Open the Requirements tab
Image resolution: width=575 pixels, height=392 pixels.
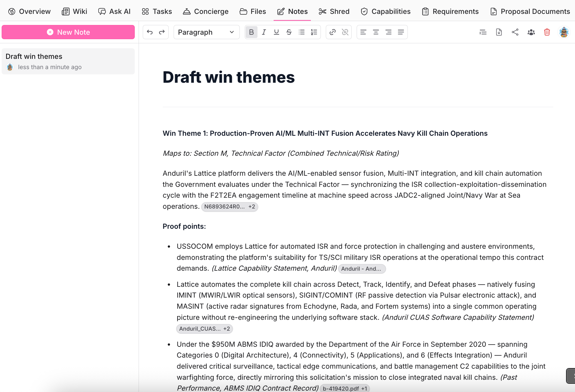click(450, 11)
